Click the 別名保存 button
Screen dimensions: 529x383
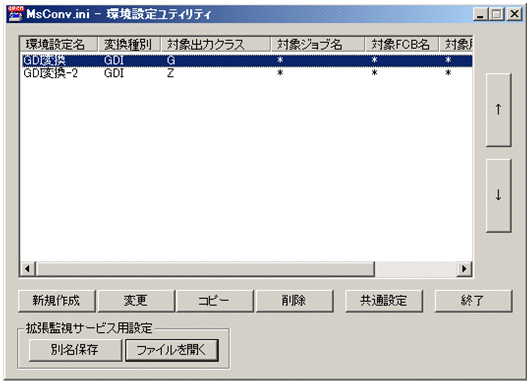[75, 350]
